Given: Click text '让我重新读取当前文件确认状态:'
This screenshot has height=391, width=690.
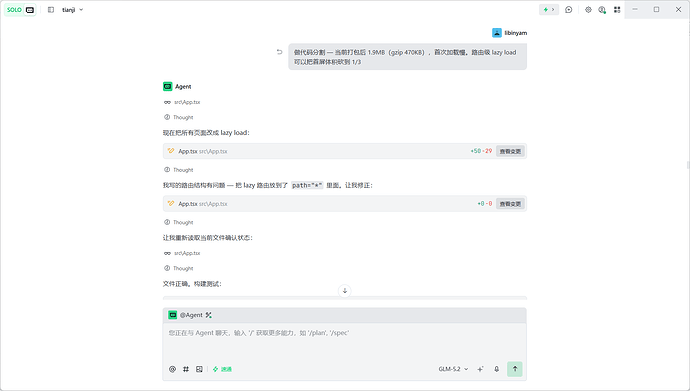Looking at the screenshot, I should click(208, 238).
